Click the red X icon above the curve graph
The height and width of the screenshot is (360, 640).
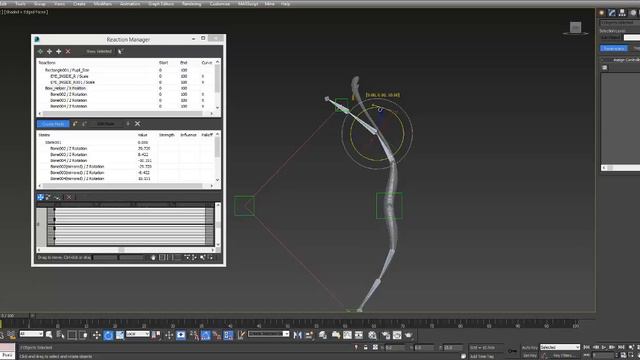click(69, 197)
